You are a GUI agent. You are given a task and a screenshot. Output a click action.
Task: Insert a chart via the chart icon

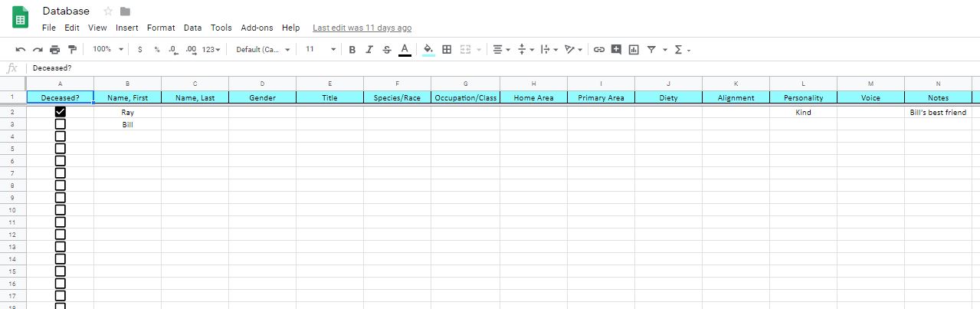point(634,49)
